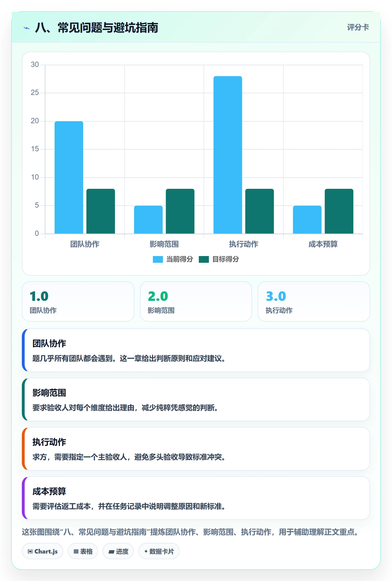Click the 影响范围 current score bar
The image size is (392, 581).
[148, 220]
